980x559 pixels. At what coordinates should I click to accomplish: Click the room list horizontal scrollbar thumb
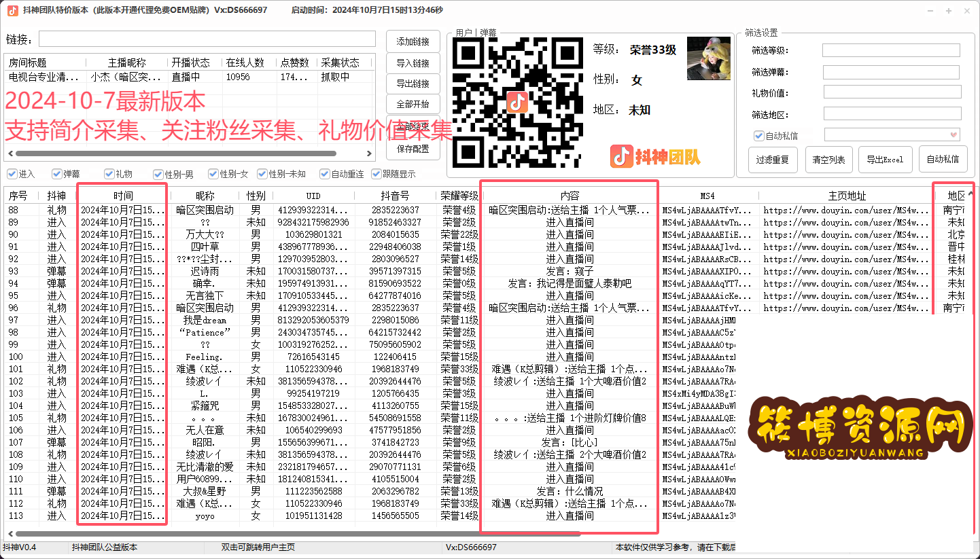pos(175,154)
